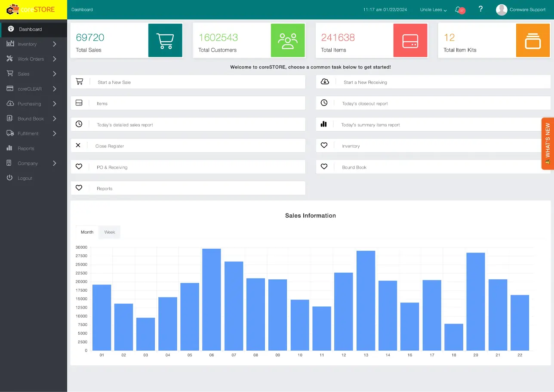This screenshot has width=554, height=392.
Task: Expand the Fulfillment menu chevron
Action: pos(55,133)
